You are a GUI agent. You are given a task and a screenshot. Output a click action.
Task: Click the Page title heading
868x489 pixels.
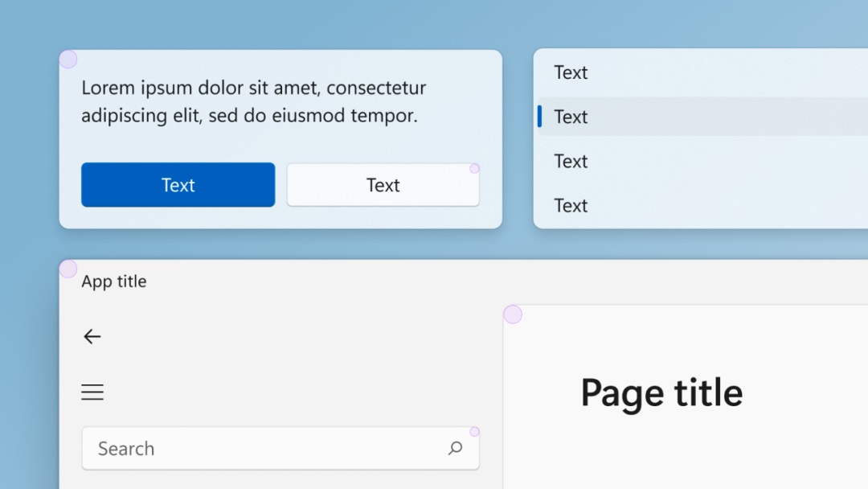661,392
